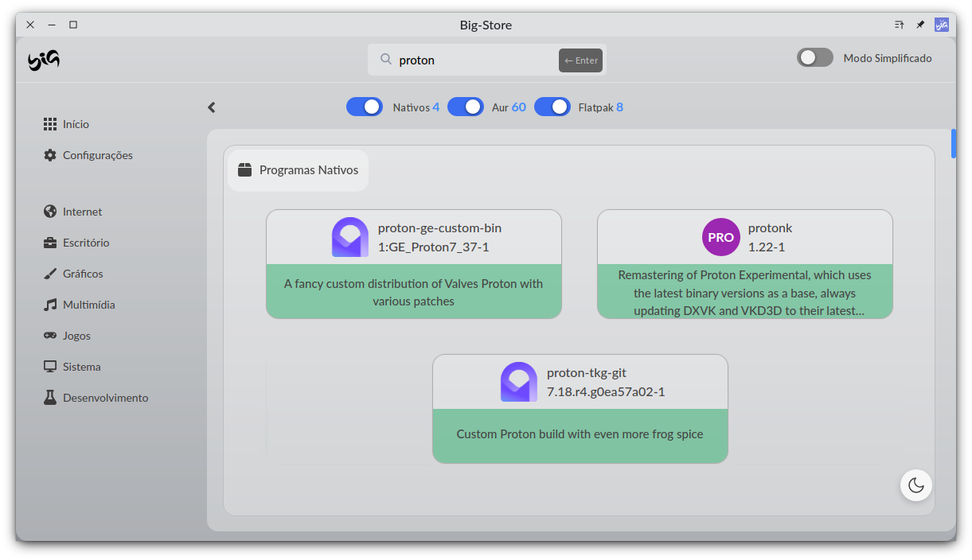Click version 1:GE_Proton7_37-1 text
Viewport: 972px width, 560px height.
coord(434,247)
